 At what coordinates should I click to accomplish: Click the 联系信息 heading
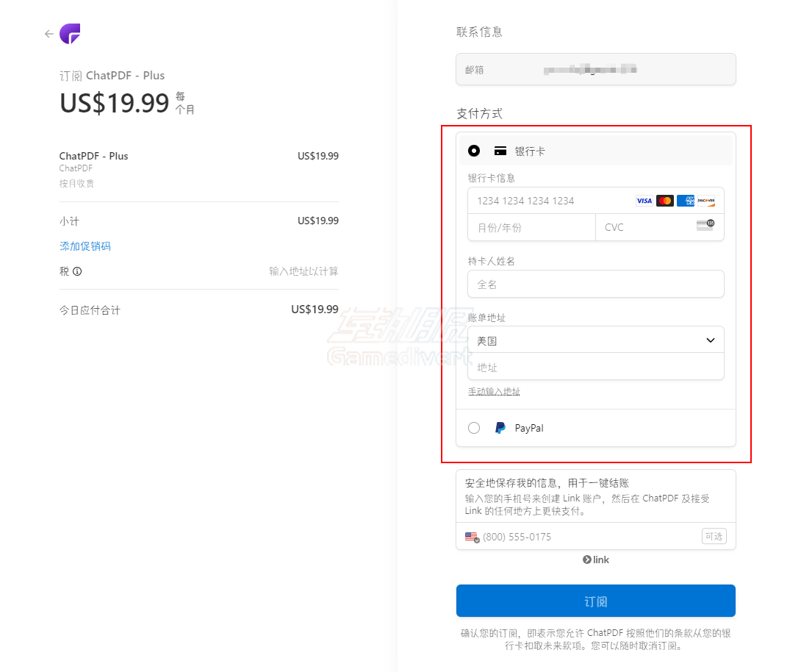click(x=479, y=32)
